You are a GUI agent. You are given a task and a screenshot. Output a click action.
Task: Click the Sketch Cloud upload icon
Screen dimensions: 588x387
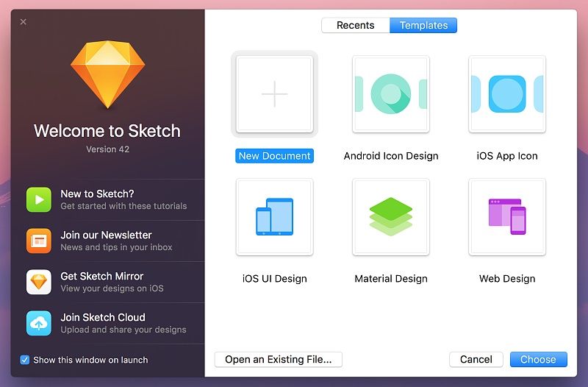39,323
